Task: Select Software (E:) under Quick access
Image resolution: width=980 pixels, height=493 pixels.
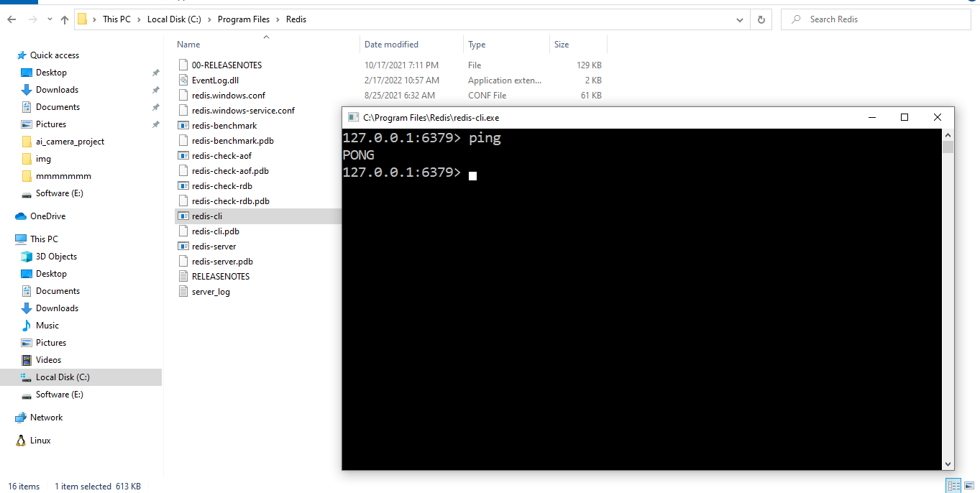Action: [x=59, y=193]
